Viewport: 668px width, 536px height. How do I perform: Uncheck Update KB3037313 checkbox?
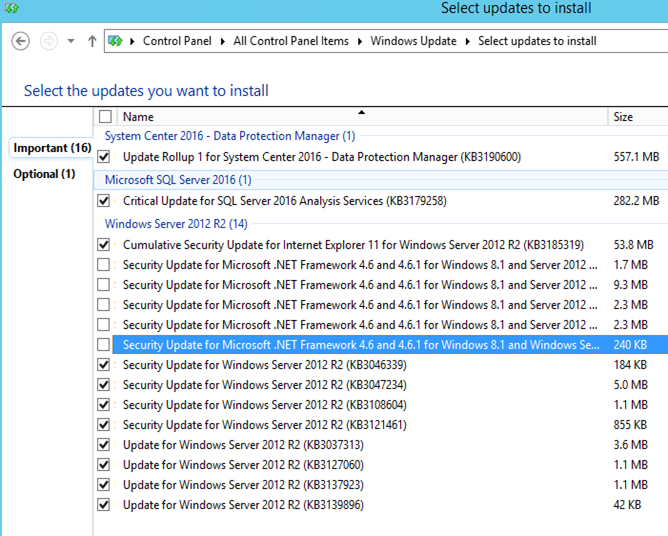[104, 445]
